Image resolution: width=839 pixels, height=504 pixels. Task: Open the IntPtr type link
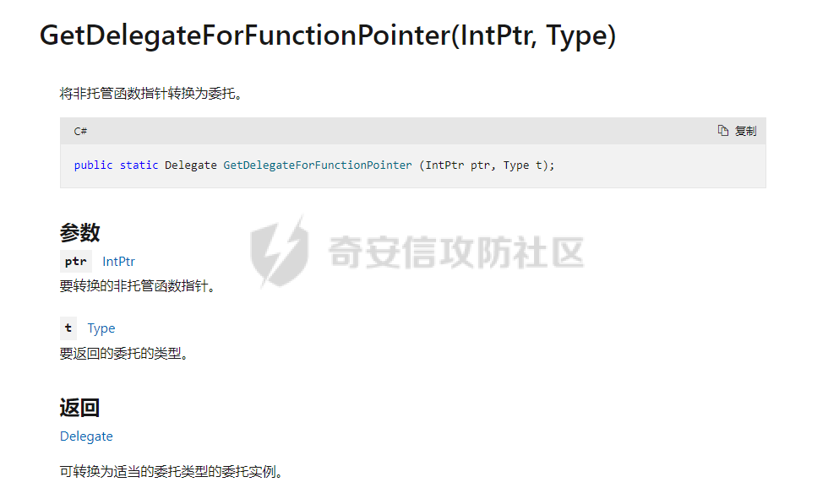(x=118, y=261)
